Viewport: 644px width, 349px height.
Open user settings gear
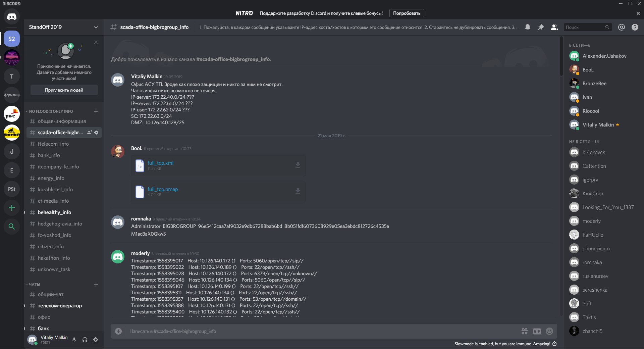(96, 340)
